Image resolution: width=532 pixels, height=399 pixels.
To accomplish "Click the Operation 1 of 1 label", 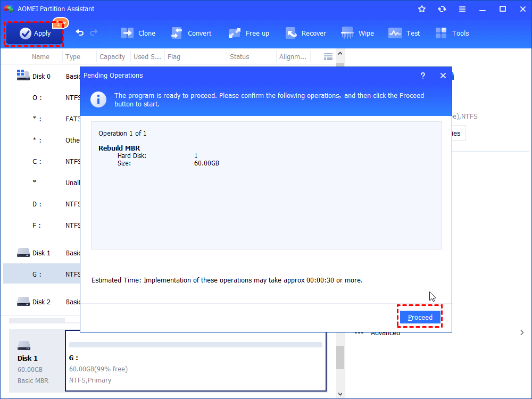I will pos(122,134).
